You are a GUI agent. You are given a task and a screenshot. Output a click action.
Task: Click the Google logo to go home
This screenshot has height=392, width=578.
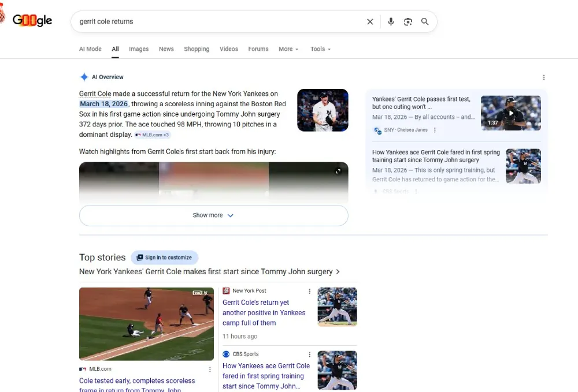tap(32, 21)
